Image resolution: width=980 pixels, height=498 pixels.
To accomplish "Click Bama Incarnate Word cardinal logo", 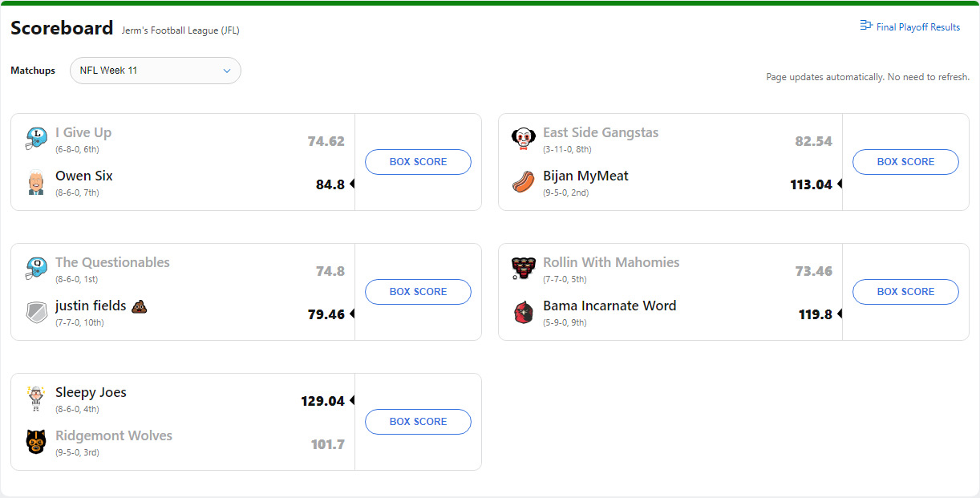I will [524, 312].
